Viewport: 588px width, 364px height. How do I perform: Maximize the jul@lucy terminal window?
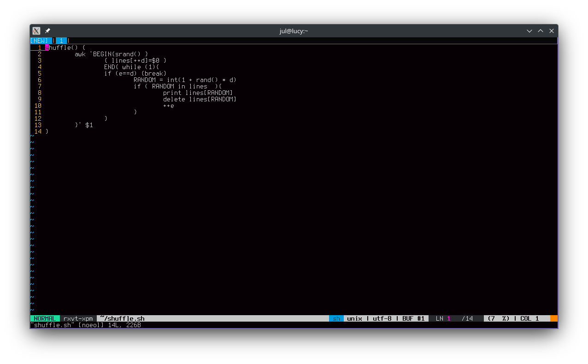click(541, 31)
